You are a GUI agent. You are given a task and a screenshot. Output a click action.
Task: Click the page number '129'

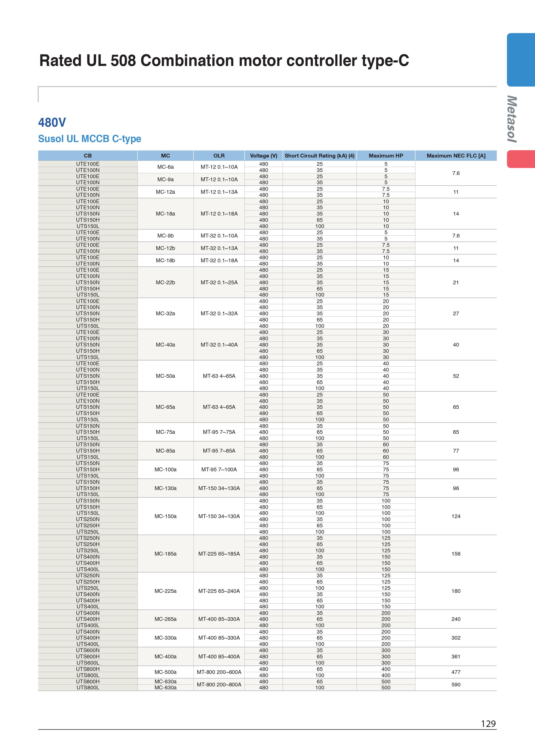point(488,724)
